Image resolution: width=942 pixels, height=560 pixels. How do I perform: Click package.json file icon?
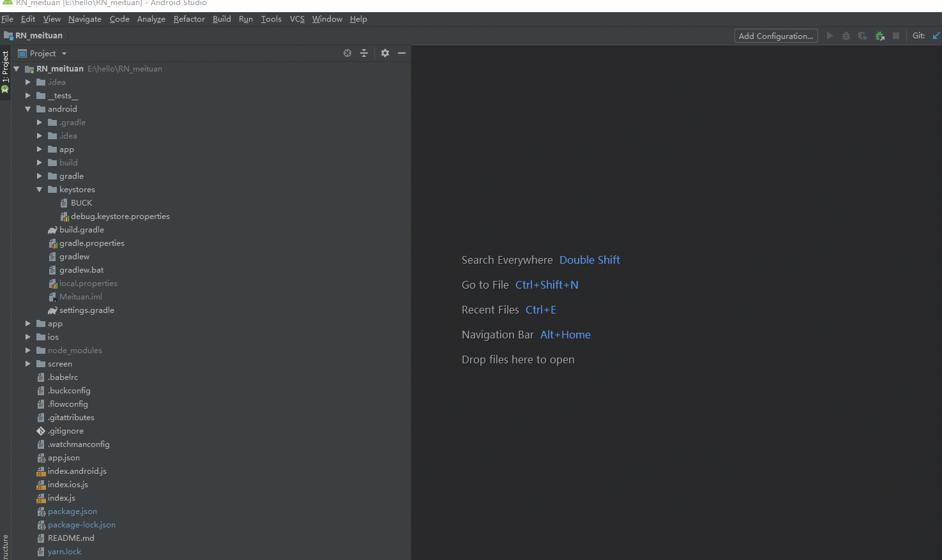pos(41,511)
